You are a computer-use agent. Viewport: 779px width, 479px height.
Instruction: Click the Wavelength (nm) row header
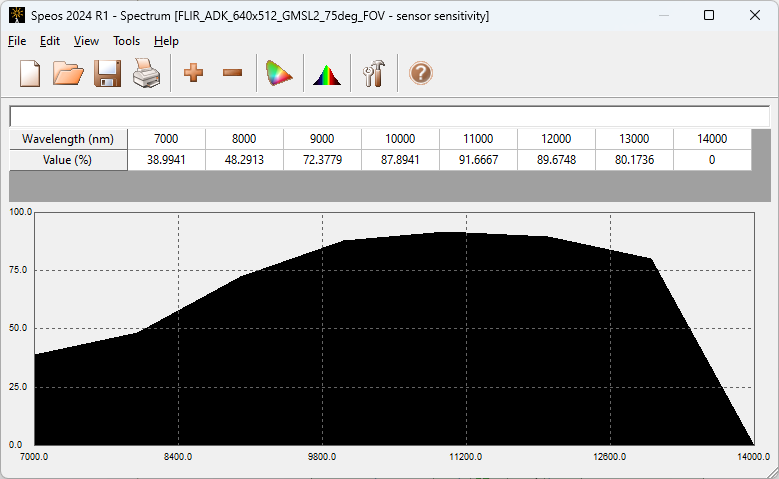(x=68, y=139)
